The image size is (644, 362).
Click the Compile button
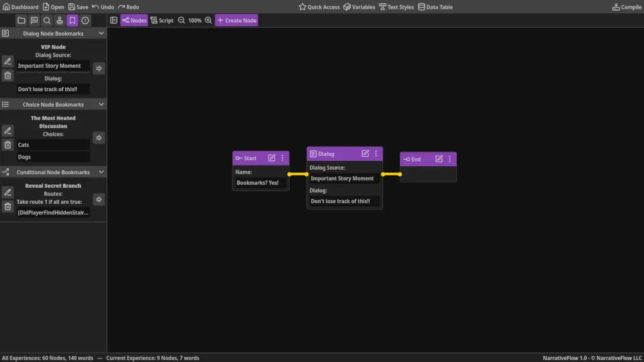tap(627, 7)
